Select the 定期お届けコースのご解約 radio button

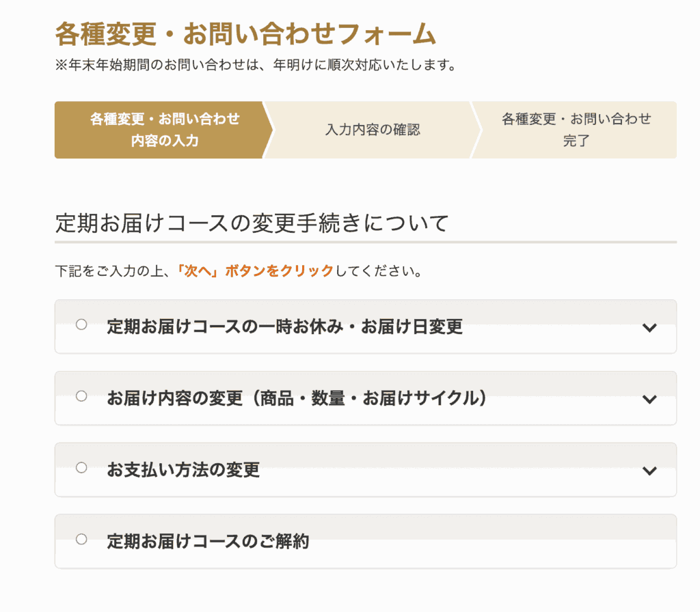tap(81, 539)
